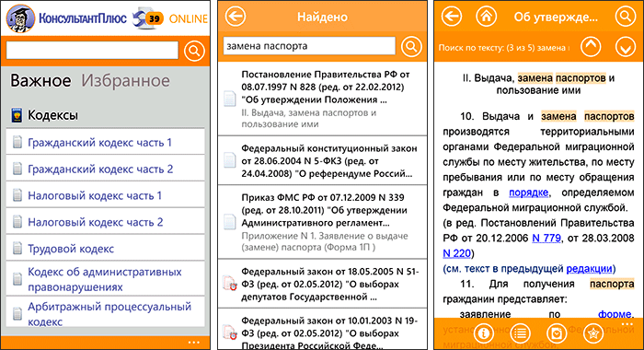
Task: Click the document icon beside Постановление N 828
Action: pyautogui.click(x=230, y=99)
